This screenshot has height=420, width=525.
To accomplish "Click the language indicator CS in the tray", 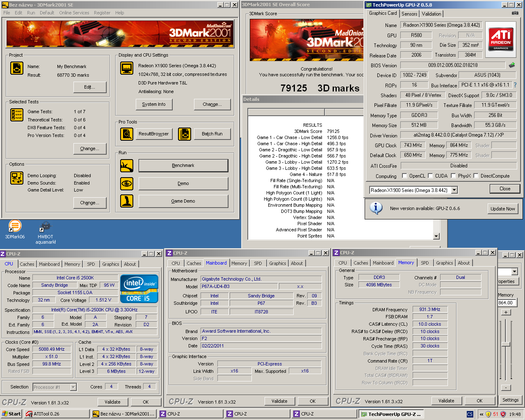I will (470, 414).
